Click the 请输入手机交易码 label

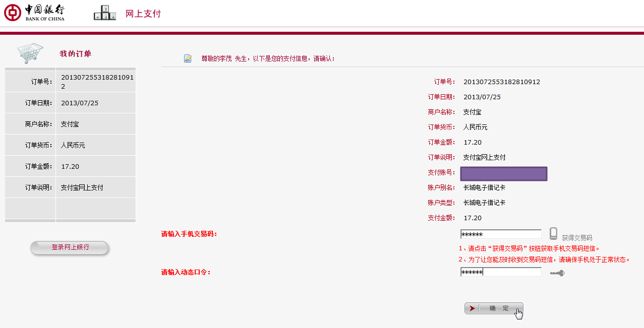[189, 234]
